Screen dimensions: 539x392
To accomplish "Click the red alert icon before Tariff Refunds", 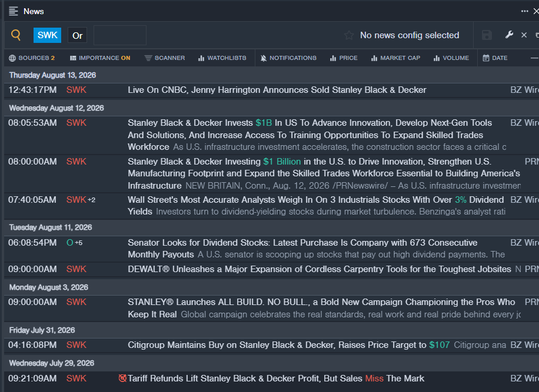I will pyautogui.click(x=122, y=378).
